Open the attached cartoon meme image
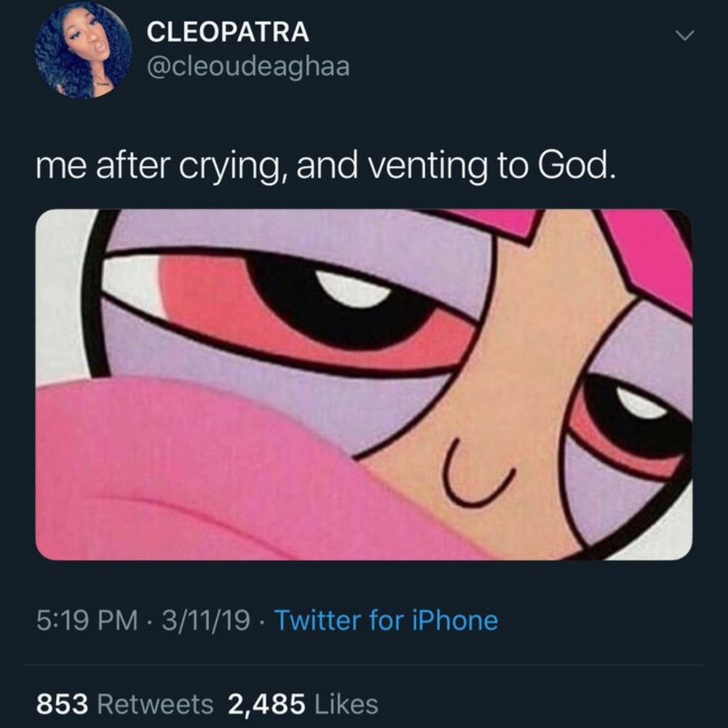 click(x=364, y=384)
